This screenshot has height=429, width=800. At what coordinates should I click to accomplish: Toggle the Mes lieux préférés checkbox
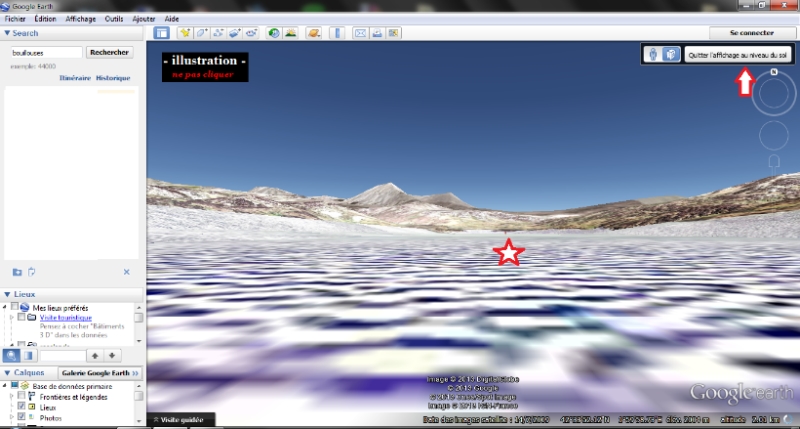click(12, 307)
